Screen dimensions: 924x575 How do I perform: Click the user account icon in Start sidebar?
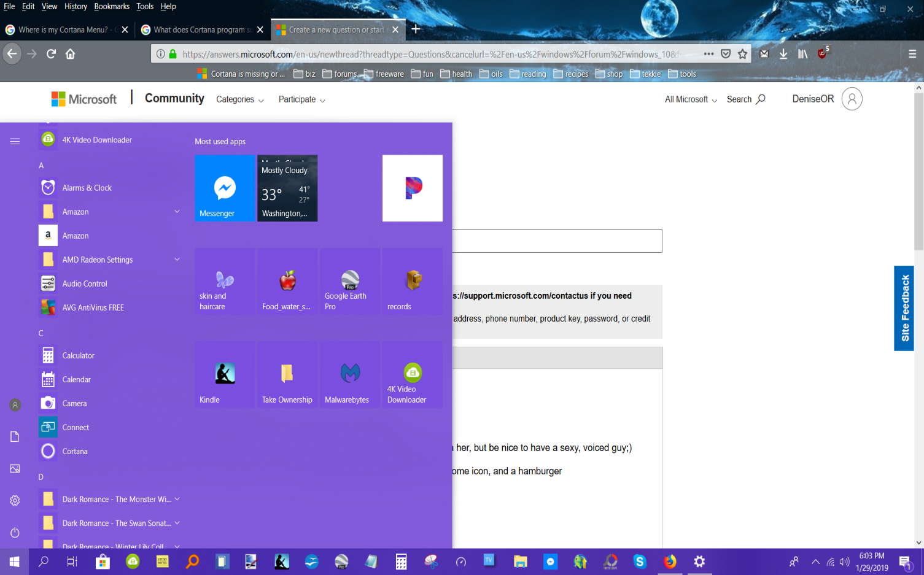[15, 404]
